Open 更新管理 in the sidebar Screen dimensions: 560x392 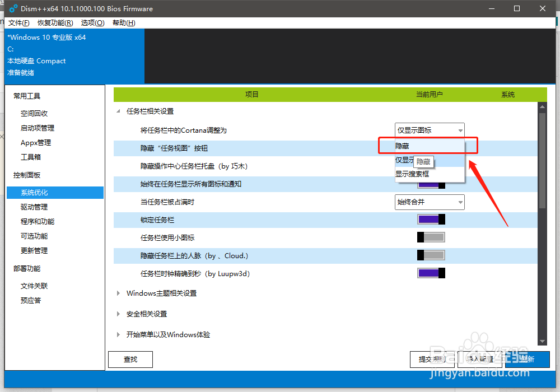34,251
